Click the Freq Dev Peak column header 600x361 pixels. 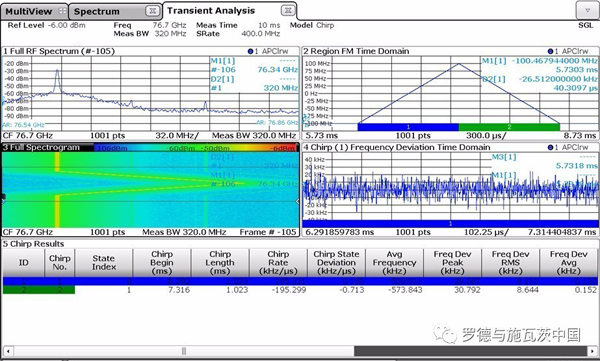[x=453, y=263]
